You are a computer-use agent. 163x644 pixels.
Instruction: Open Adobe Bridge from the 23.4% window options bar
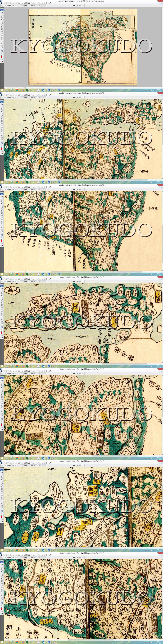74,5
